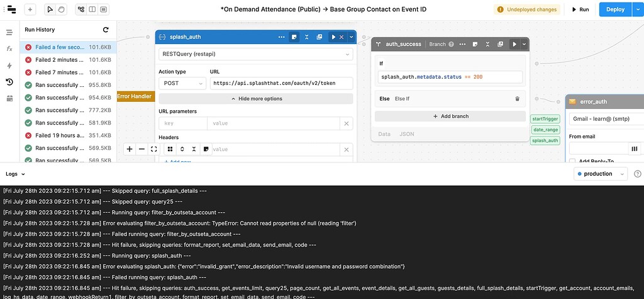Run the auth_success block
The width and height of the screenshot is (644, 299).
tap(514, 44)
